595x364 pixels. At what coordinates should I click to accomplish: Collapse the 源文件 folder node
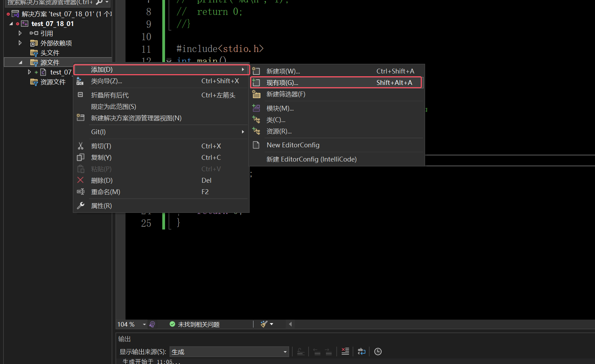[20, 62]
